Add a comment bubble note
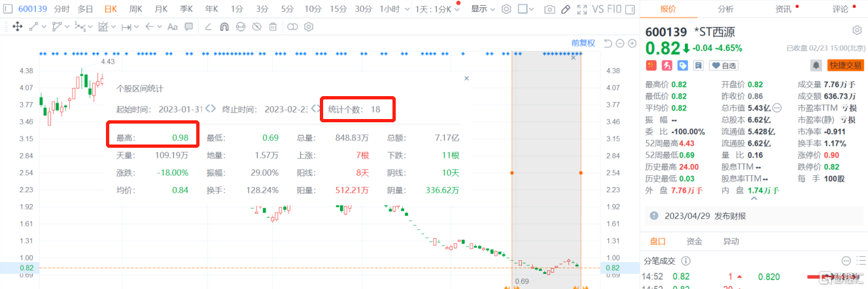 click(189, 27)
